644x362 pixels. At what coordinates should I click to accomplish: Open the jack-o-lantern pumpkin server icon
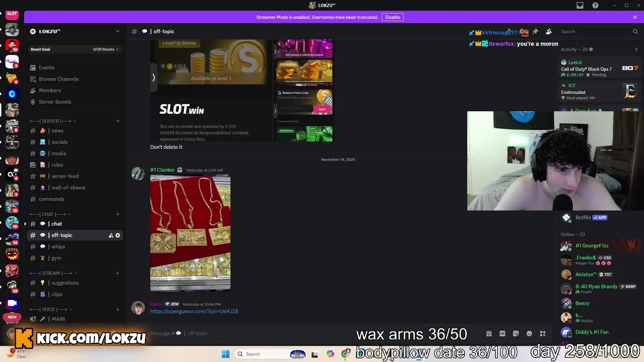coord(12,254)
